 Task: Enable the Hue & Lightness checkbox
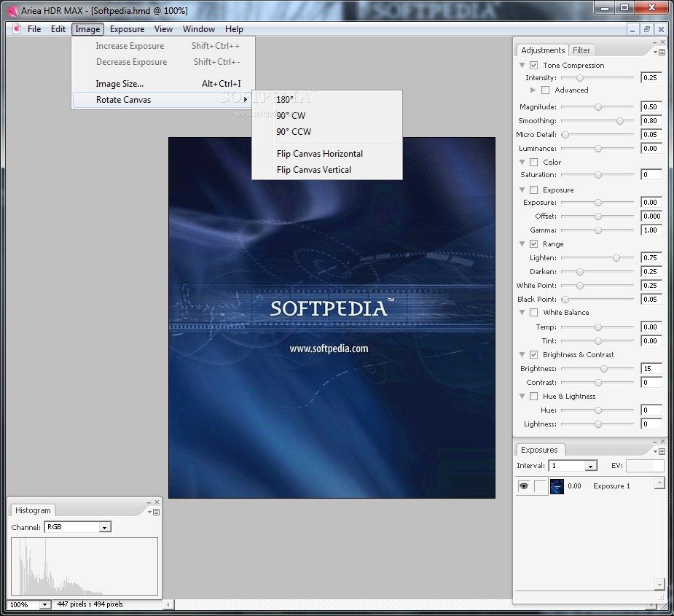[534, 396]
